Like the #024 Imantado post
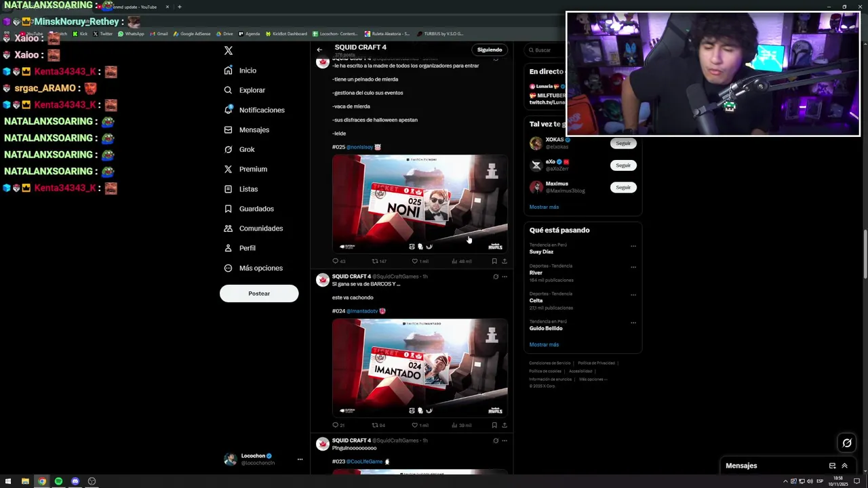 coord(420,425)
